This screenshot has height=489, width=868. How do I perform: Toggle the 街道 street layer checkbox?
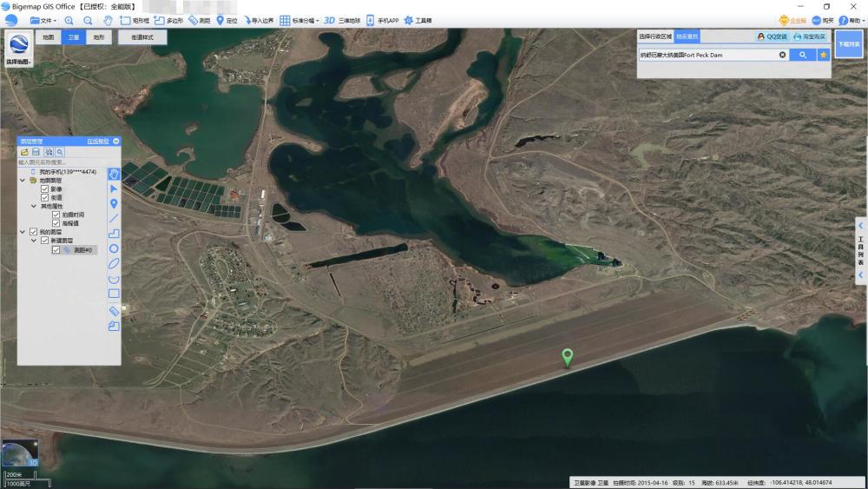[x=45, y=197]
